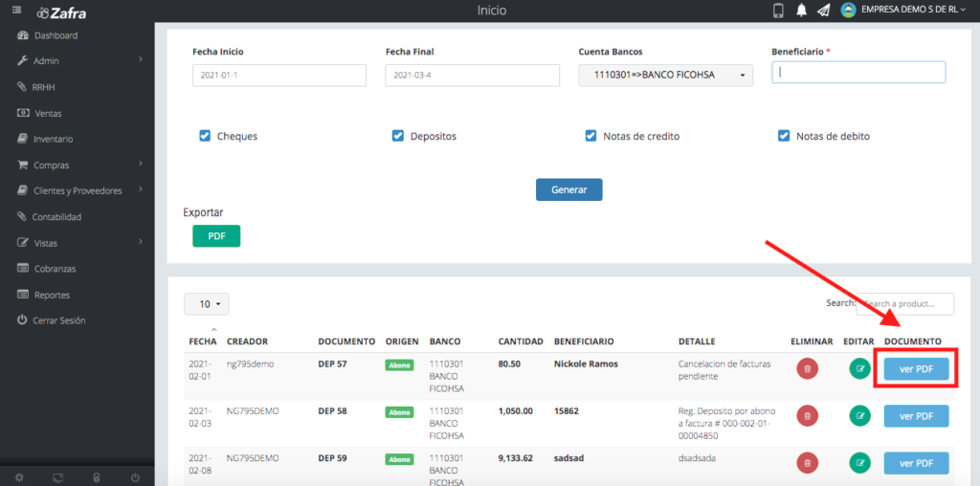Open Cobranzas section
The image size is (980, 486).
(x=55, y=269)
